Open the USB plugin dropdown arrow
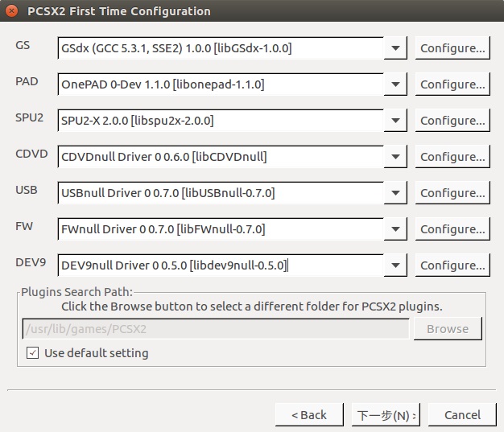Image resolution: width=504 pixels, height=432 pixels. [x=395, y=193]
